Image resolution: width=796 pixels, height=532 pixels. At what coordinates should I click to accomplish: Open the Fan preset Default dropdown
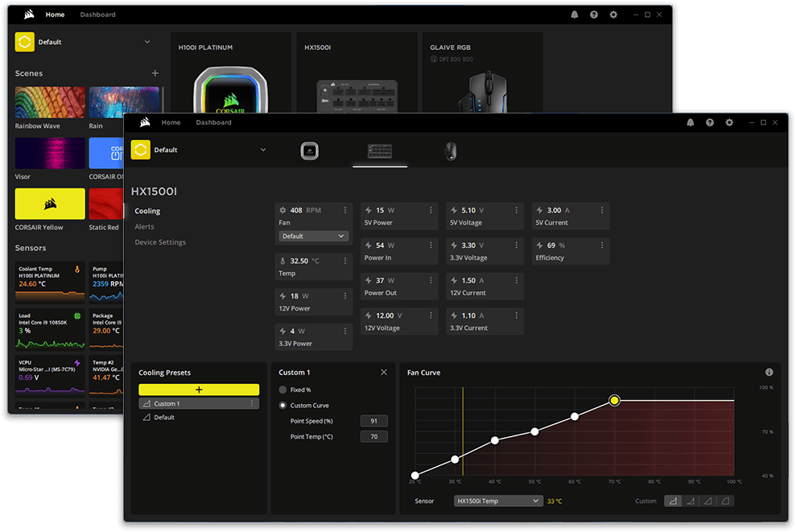coord(313,236)
